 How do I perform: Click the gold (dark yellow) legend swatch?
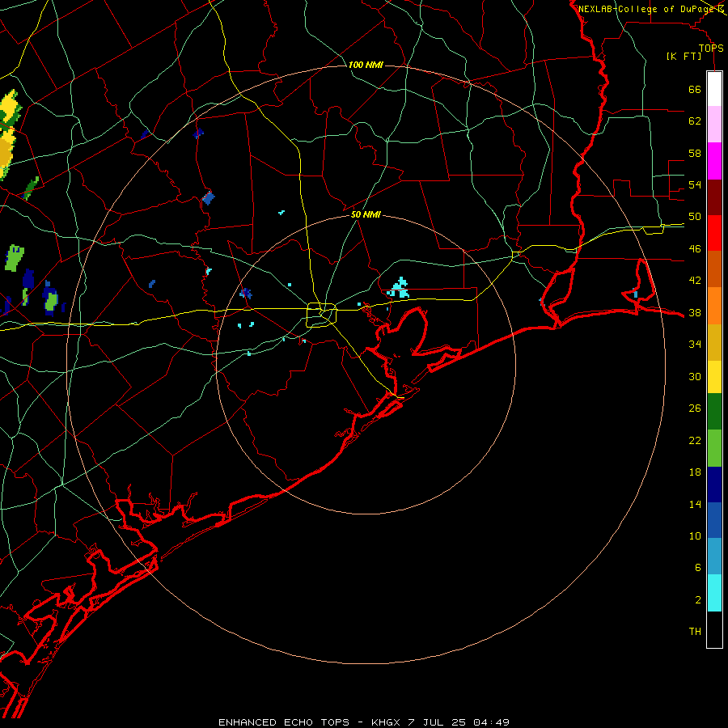pyautogui.click(x=714, y=343)
